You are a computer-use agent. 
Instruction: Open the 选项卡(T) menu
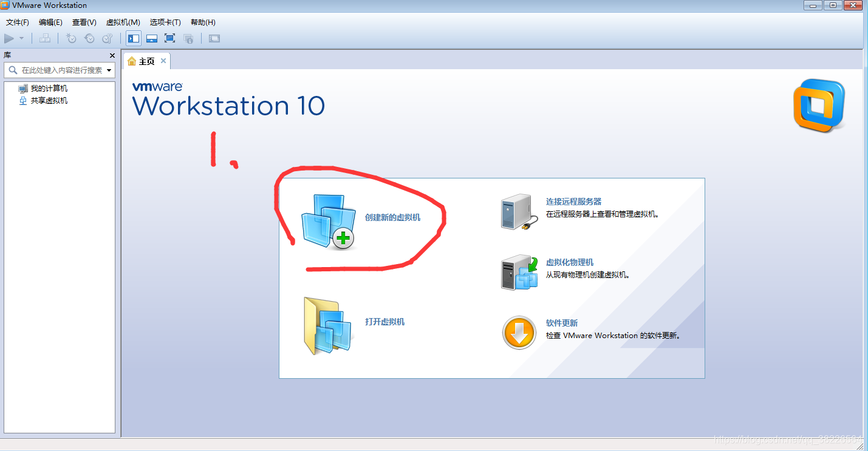165,22
